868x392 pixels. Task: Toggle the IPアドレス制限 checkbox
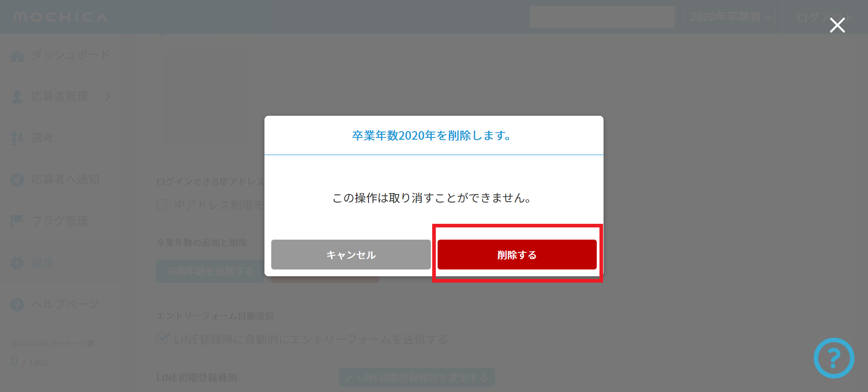click(162, 205)
